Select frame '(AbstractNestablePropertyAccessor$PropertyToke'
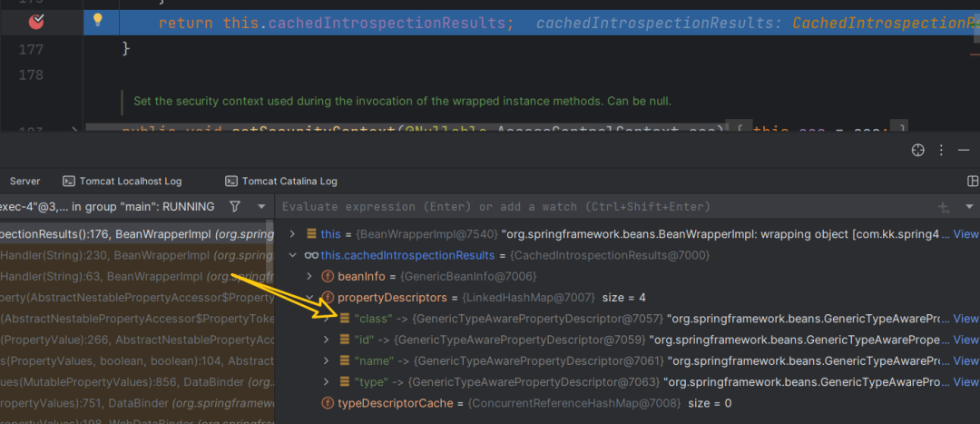980x424 pixels. point(137,319)
